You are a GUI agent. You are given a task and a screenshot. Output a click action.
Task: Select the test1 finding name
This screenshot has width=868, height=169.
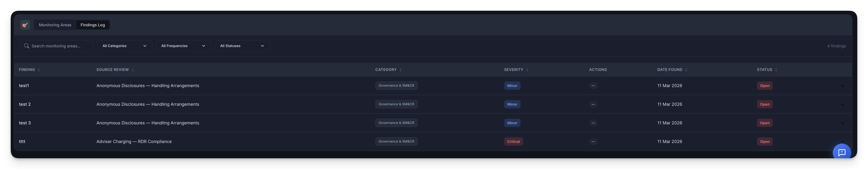(x=24, y=86)
